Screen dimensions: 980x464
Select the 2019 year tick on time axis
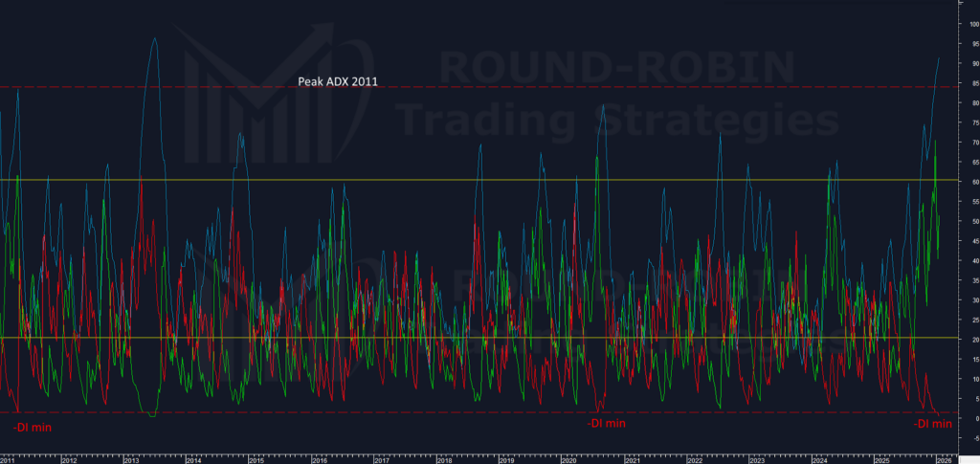click(506, 460)
